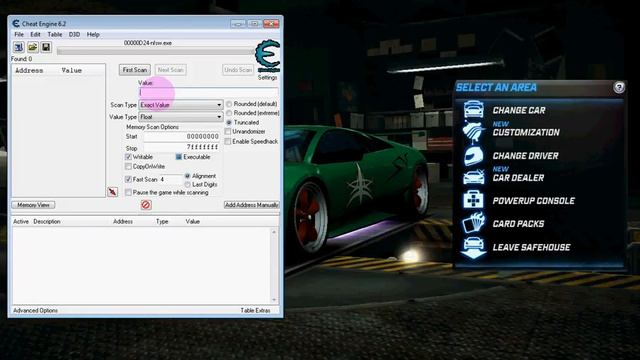Viewport: 640px width, 360px height.
Task: Click the Start address field
Action: point(181,136)
